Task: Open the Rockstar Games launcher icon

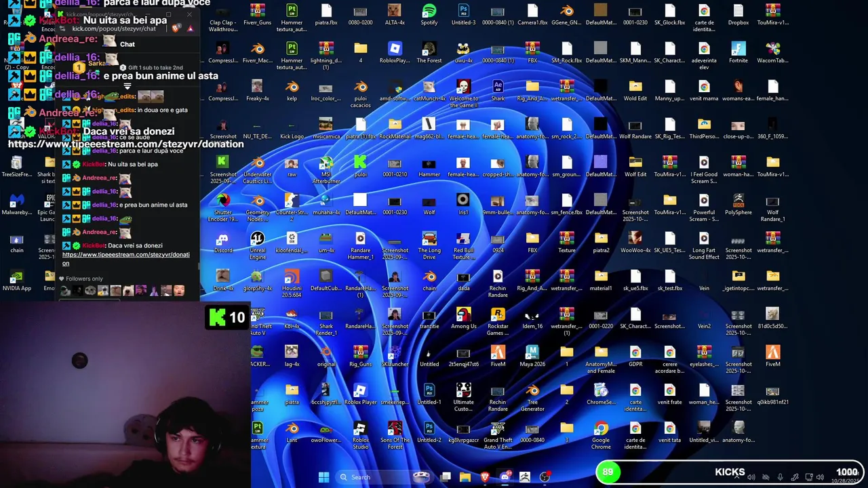Action: (x=498, y=321)
